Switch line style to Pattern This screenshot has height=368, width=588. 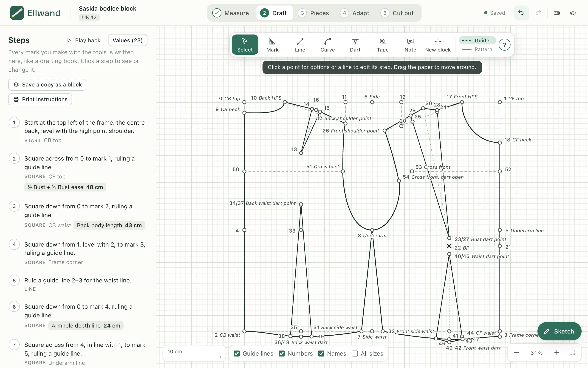(x=477, y=49)
